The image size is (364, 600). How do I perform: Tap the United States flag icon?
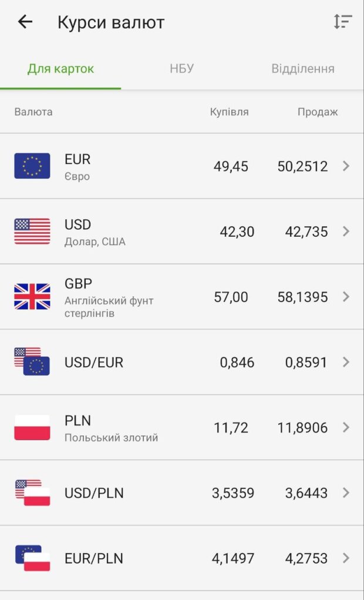[x=32, y=231]
